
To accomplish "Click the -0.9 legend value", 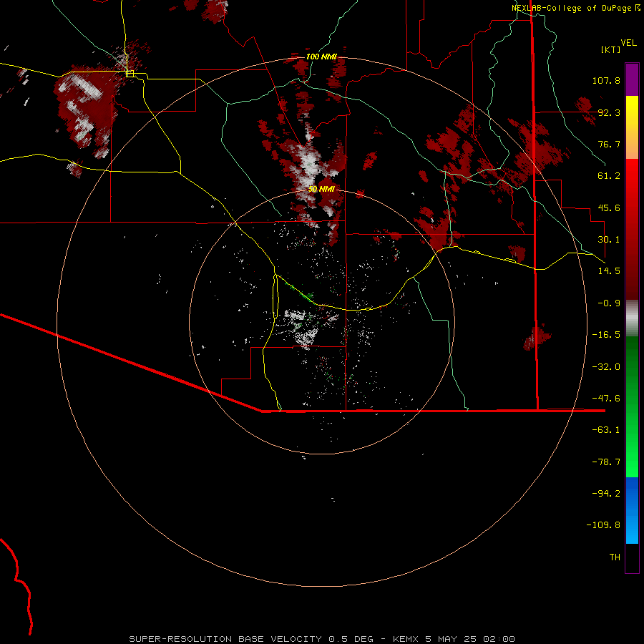I will 609,303.
